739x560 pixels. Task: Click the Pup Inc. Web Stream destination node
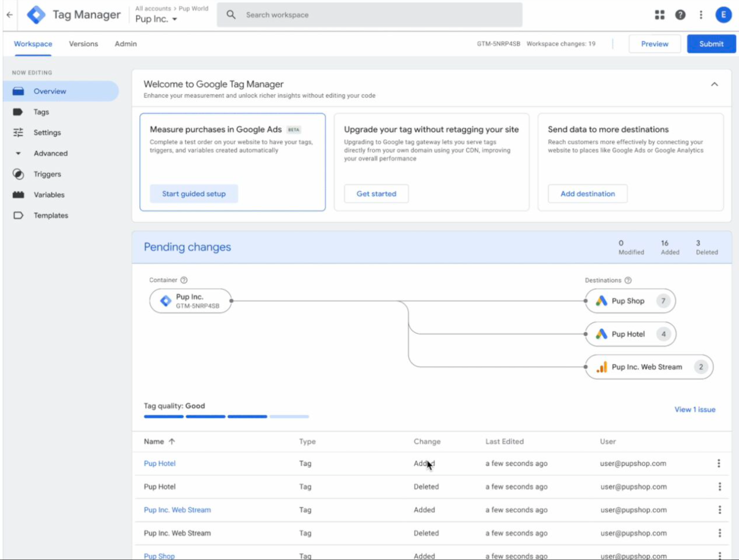click(649, 367)
